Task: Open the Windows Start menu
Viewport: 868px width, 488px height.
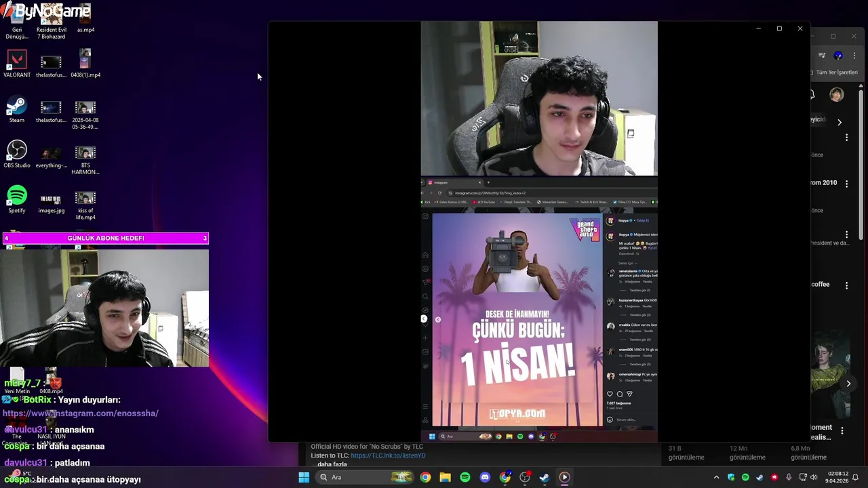Action: [x=304, y=477]
